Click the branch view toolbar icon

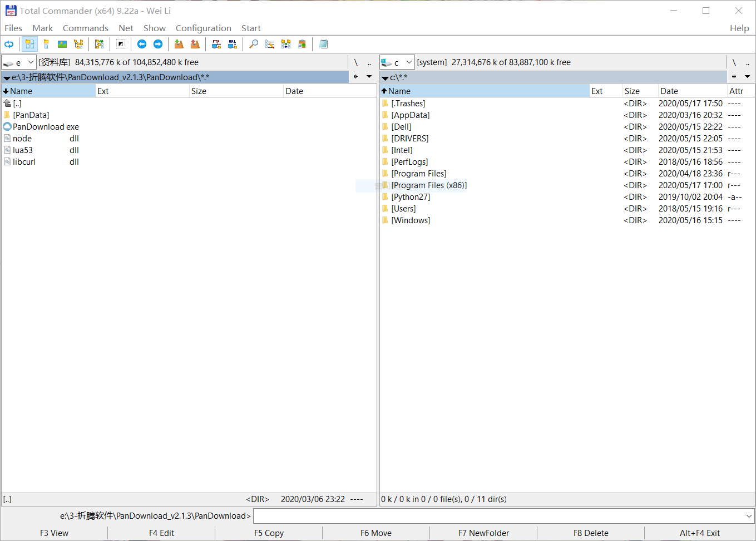click(x=99, y=44)
